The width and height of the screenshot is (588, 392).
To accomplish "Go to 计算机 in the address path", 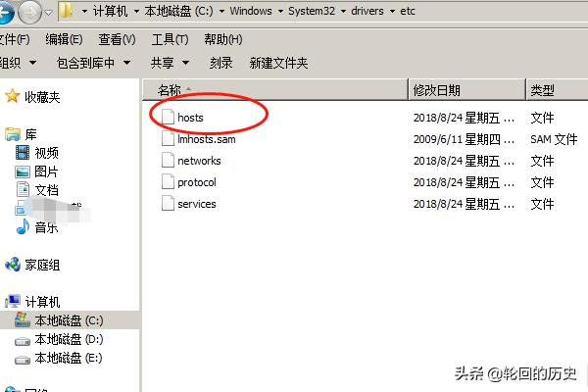I will click(x=110, y=11).
